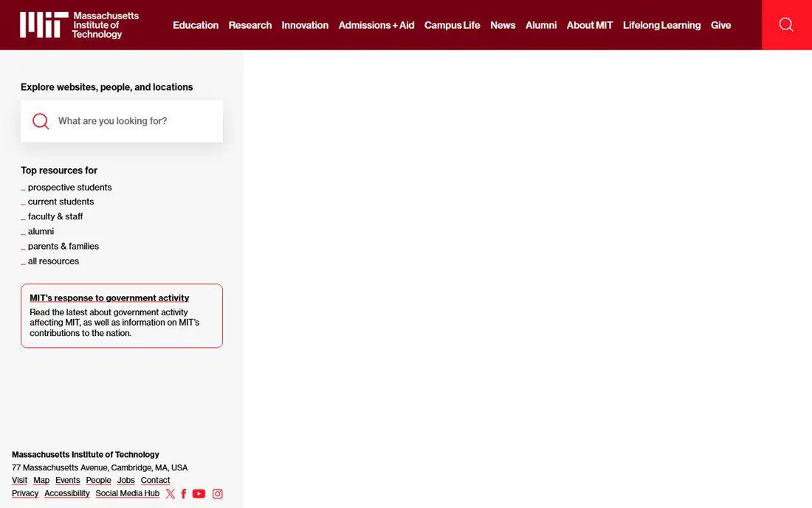Image resolution: width=812 pixels, height=508 pixels.
Task: View resources for faculty & staff
Action: point(55,216)
